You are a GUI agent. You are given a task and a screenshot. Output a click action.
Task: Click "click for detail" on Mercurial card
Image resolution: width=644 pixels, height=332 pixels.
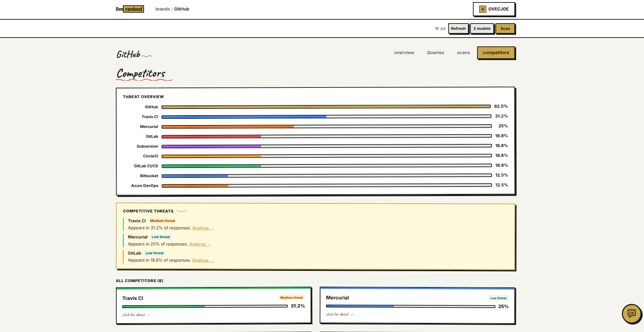coord(340,314)
